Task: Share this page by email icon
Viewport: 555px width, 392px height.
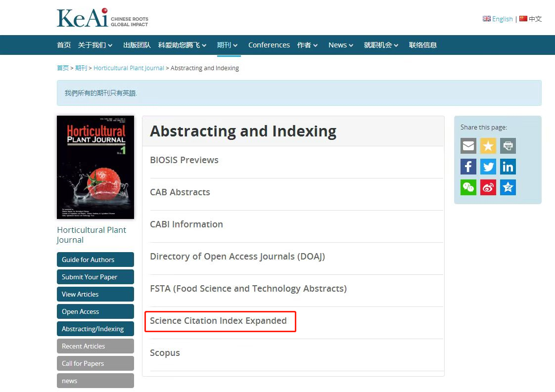Action: [468, 146]
